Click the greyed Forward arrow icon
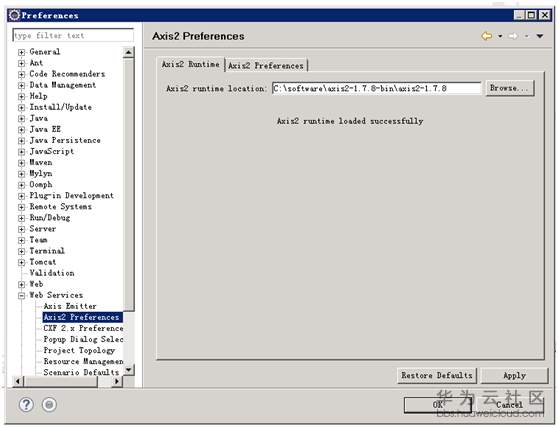The width and height of the screenshot is (558, 428). 513,36
